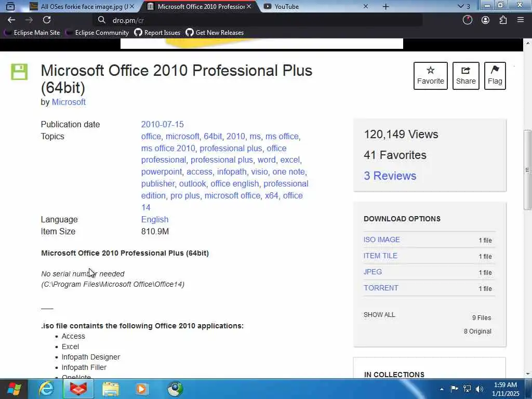The height and width of the screenshot is (399, 532).
Task: Click the scrollbar up arrow
Action: [x=528, y=43]
